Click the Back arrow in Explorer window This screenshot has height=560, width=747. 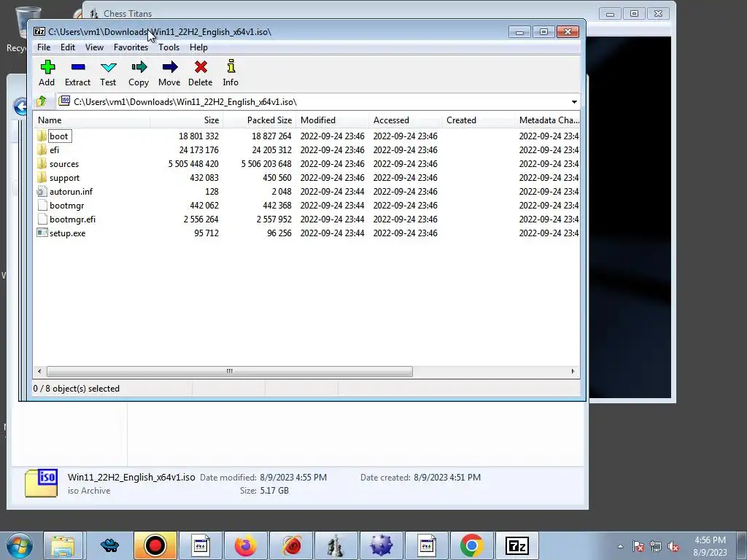pos(20,106)
